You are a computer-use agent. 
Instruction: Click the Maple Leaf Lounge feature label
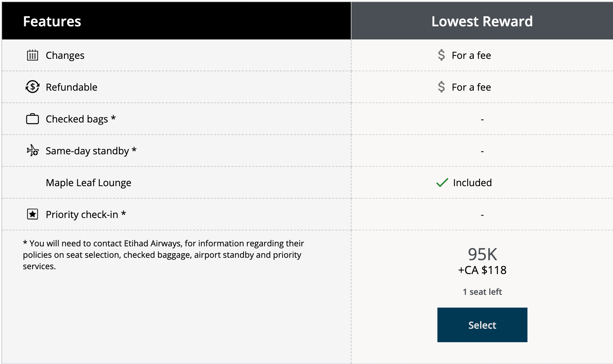coord(88,183)
